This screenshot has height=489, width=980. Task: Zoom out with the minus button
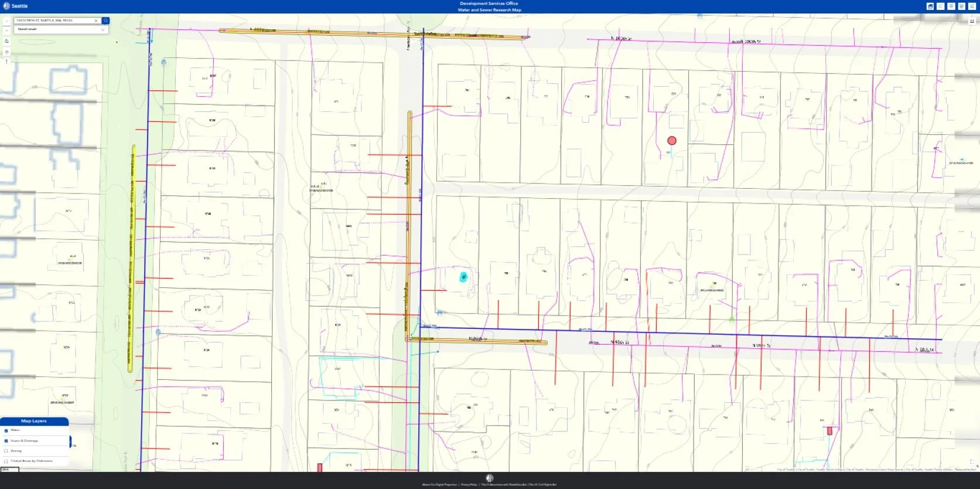click(x=6, y=30)
